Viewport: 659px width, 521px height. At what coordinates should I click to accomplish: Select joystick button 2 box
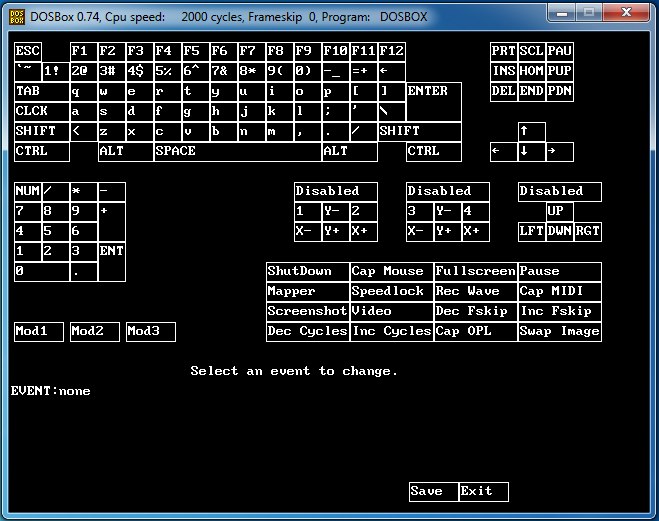(364, 212)
